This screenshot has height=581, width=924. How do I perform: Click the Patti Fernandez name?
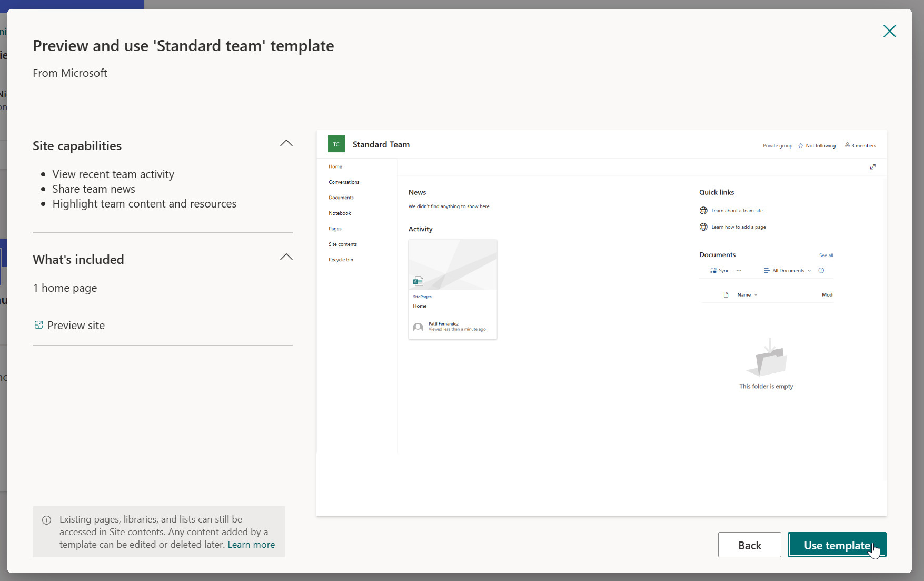(443, 324)
